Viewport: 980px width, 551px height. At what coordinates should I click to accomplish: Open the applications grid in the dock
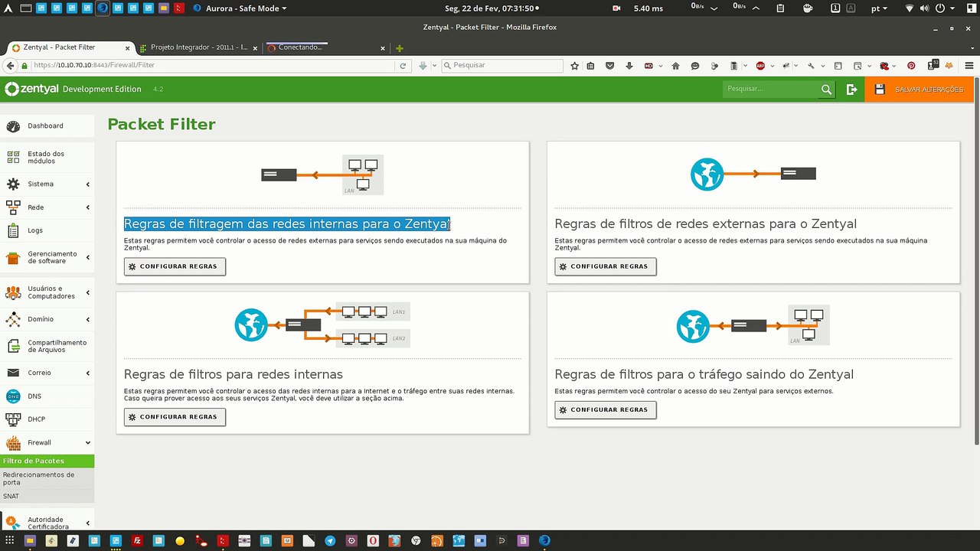click(8, 540)
